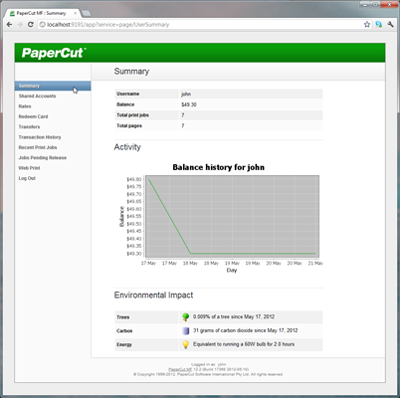Close the PaperCut MF tab
Screen dimensions: 400x398
(x=75, y=13)
